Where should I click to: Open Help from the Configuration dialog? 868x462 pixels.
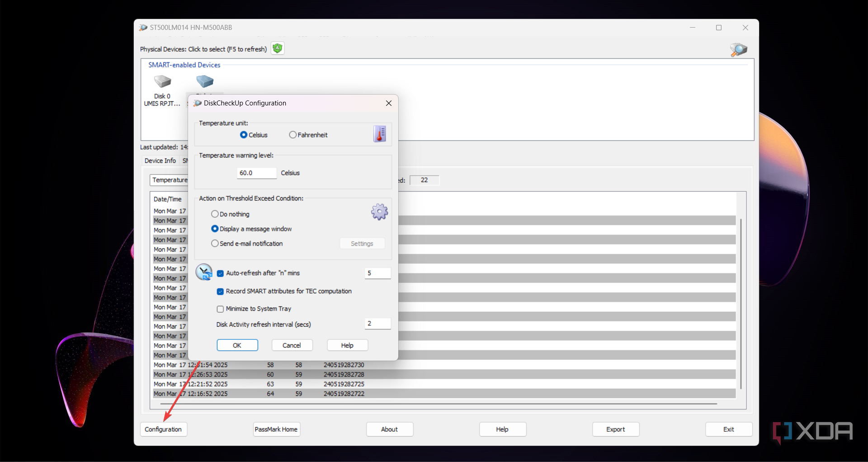point(347,345)
